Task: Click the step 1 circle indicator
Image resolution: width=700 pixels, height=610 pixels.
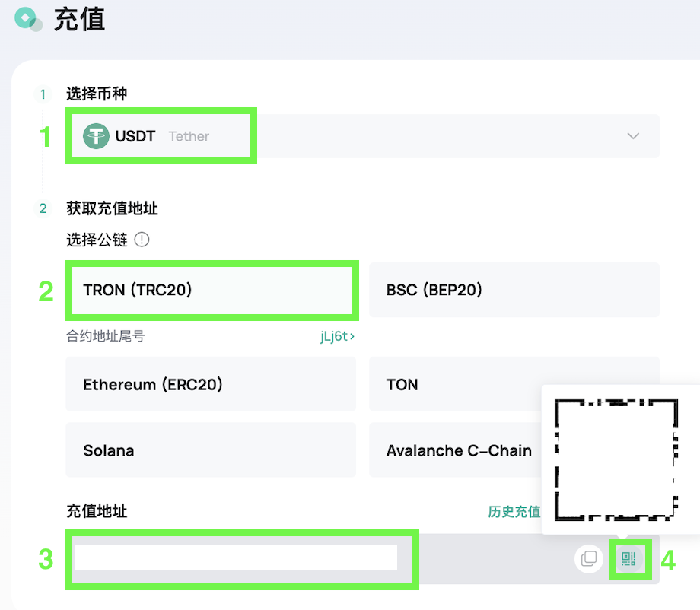Action: click(x=43, y=94)
